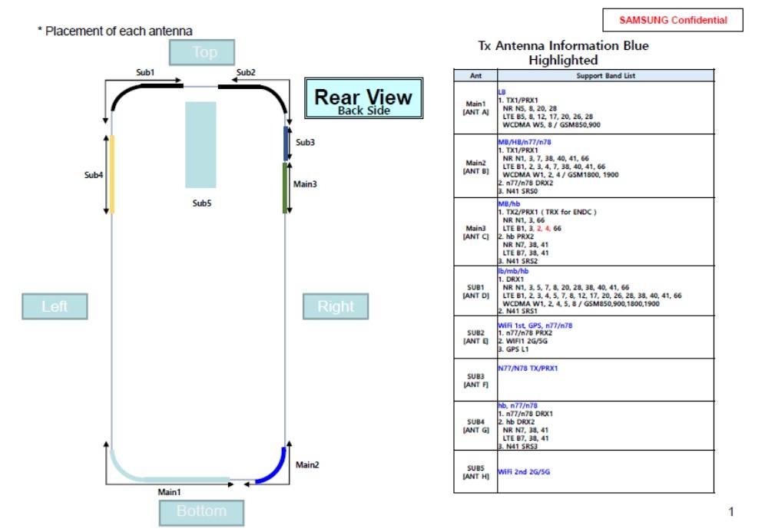This screenshot has width=775, height=532.
Task: Select the Ant column header
Action: [475, 76]
